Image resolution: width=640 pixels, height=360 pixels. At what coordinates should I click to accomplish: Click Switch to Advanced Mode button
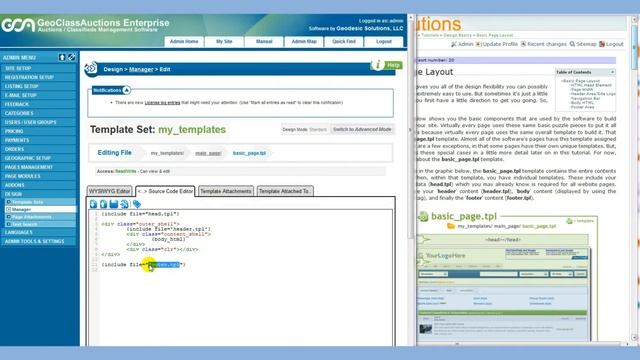tap(362, 129)
